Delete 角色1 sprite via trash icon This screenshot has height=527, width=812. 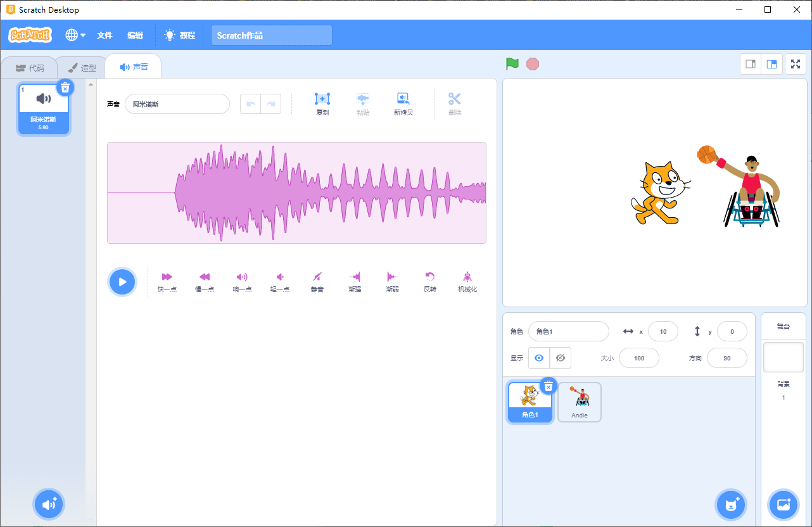pyautogui.click(x=549, y=385)
